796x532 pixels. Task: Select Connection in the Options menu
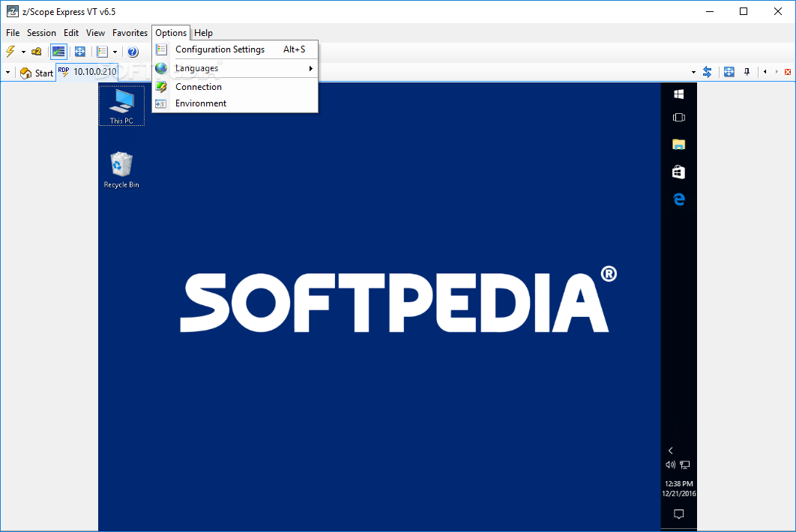pyautogui.click(x=235, y=87)
